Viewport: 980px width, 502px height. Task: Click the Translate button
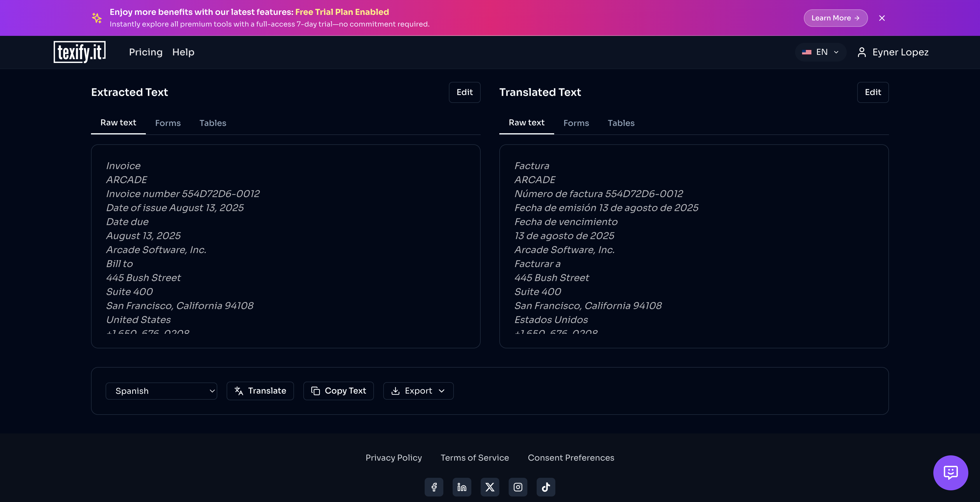(x=260, y=391)
